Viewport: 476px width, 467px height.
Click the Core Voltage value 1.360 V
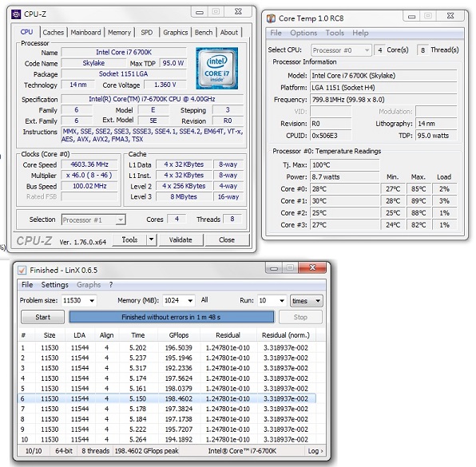(165, 85)
